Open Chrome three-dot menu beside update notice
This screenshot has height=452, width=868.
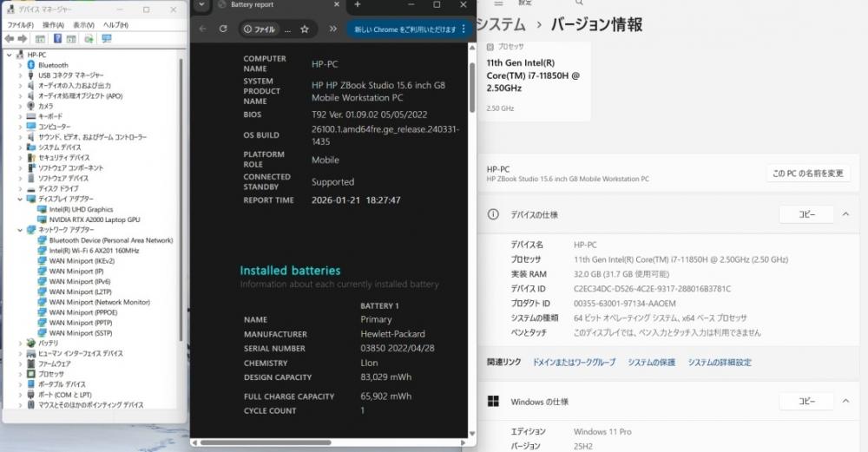click(x=464, y=29)
